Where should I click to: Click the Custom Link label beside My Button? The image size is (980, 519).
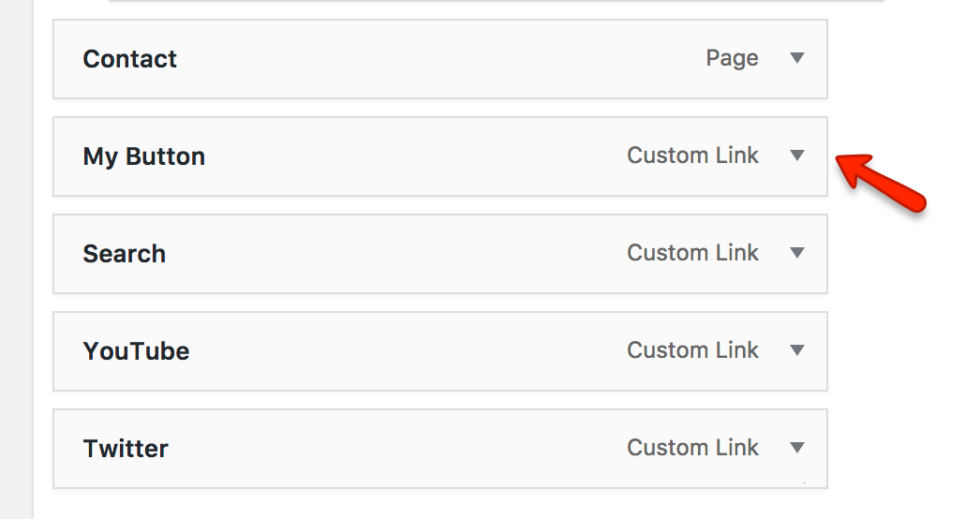[692, 156]
